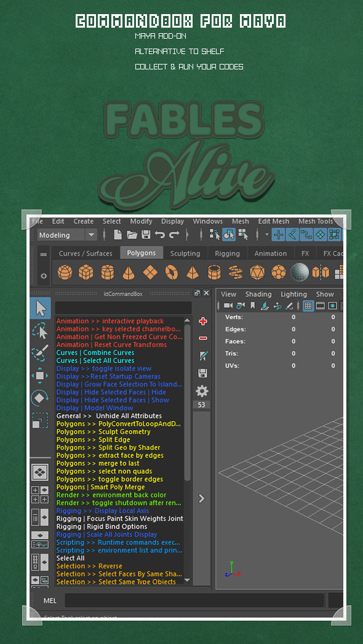Switch to the Sculpting shelf tab

185,253
